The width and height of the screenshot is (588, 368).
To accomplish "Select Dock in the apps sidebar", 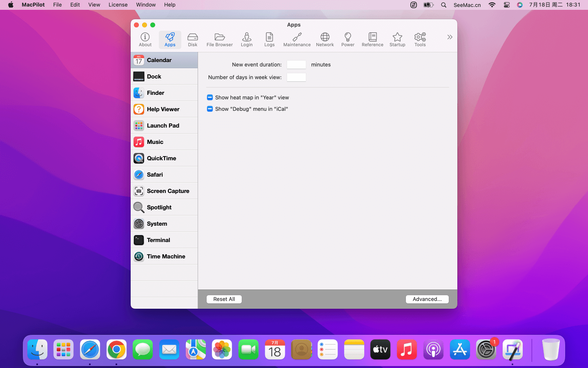I will pos(164,76).
